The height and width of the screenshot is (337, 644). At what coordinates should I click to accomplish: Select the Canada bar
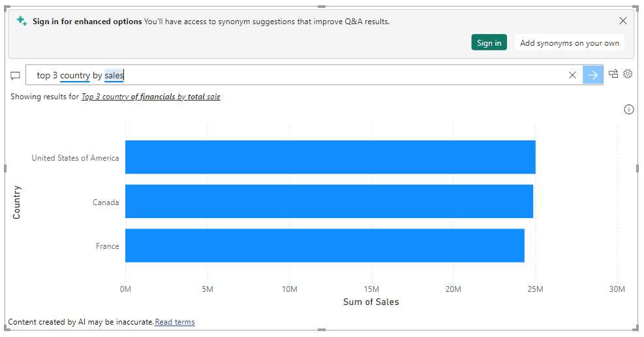pyautogui.click(x=329, y=201)
